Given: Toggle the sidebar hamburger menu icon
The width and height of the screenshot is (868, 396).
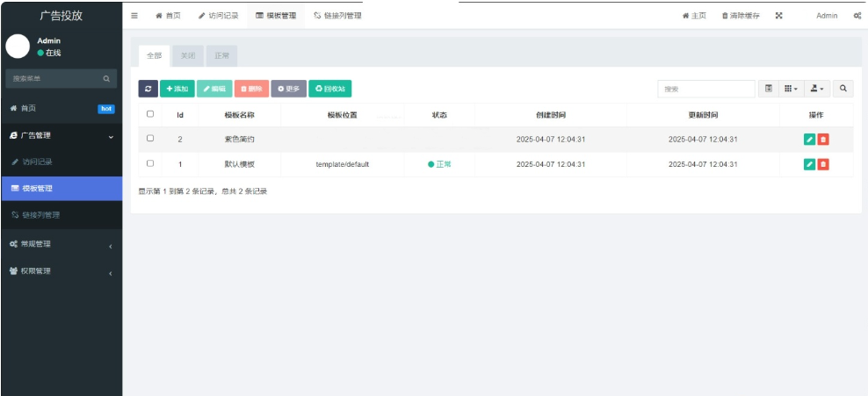Looking at the screenshot, I should pos(134,16).
